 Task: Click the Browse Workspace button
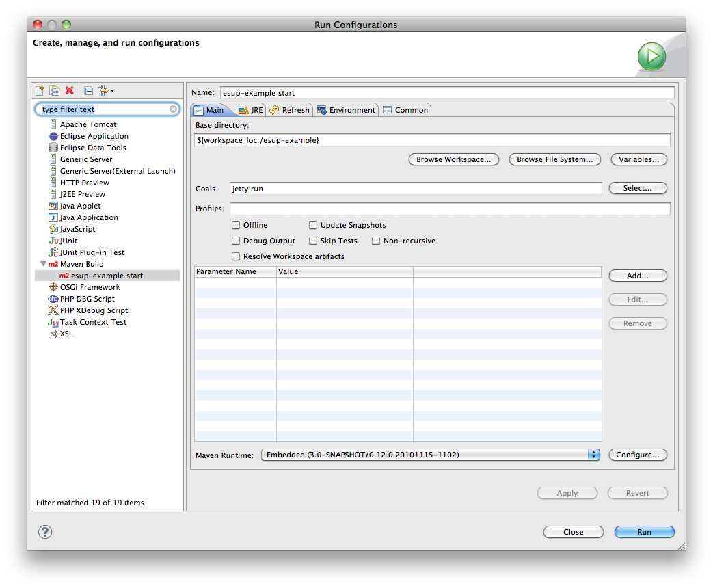[x=453, y=159]
